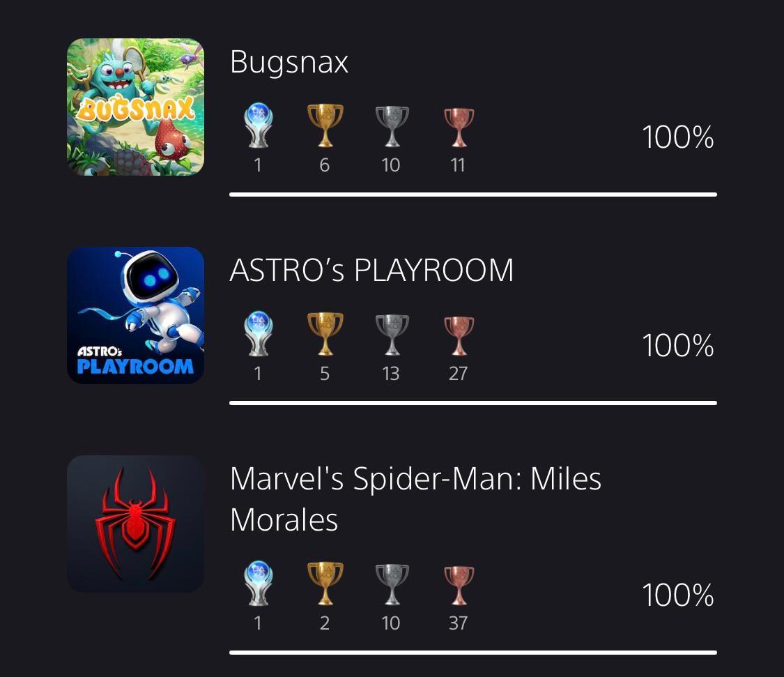Select the ASTRO's PLAYROOM 100% indicator
This screenshot has width=784, height=677.
pyautogui.click(x=677, y=345)
